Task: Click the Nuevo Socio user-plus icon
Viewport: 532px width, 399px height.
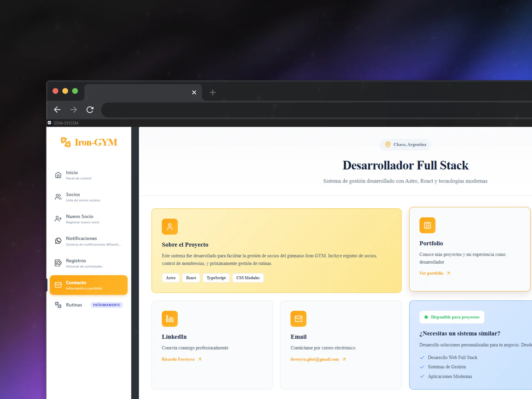Action: tap(58, 219)
